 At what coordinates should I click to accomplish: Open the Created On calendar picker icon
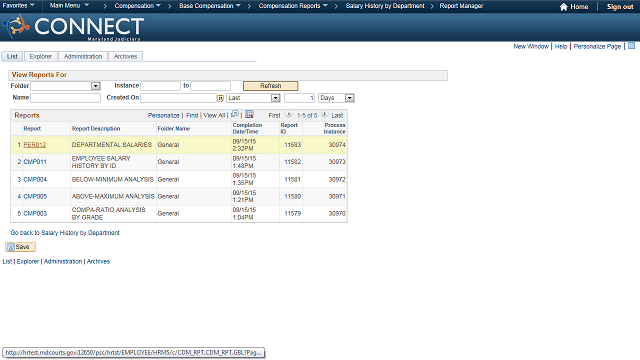pyautogui.click(x=220, y=98)
